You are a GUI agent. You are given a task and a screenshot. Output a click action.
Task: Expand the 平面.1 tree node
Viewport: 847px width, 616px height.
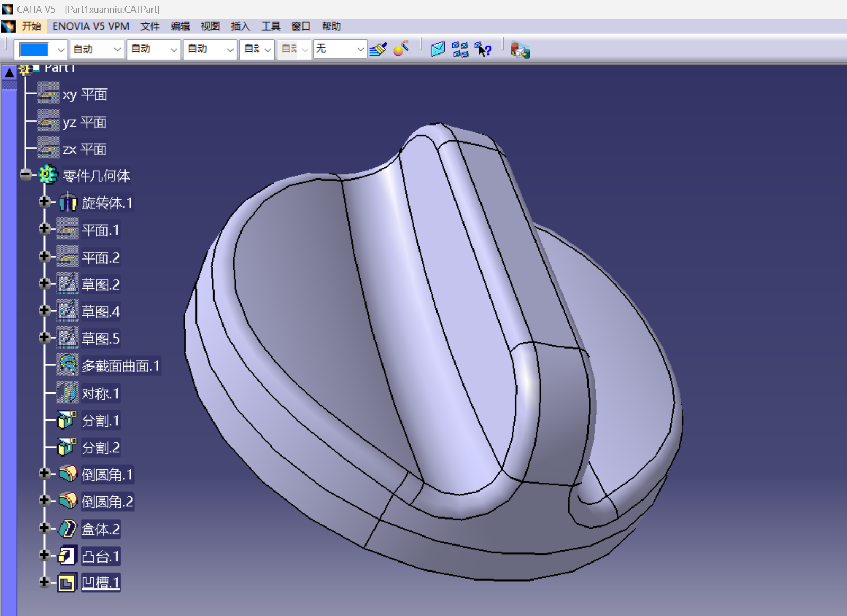point(44,228)
